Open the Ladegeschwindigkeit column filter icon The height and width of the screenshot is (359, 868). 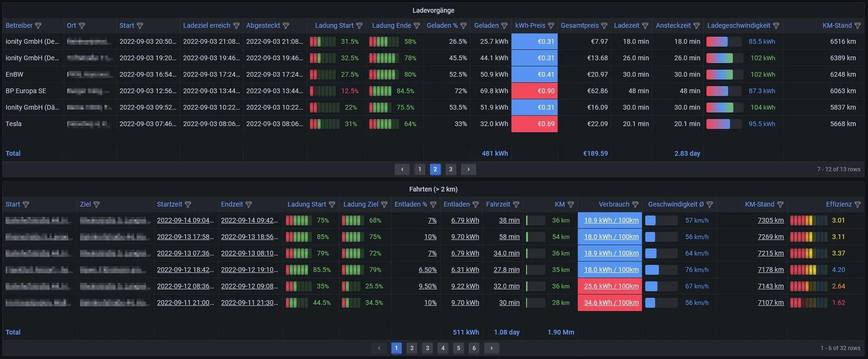[x=776, y=26]
